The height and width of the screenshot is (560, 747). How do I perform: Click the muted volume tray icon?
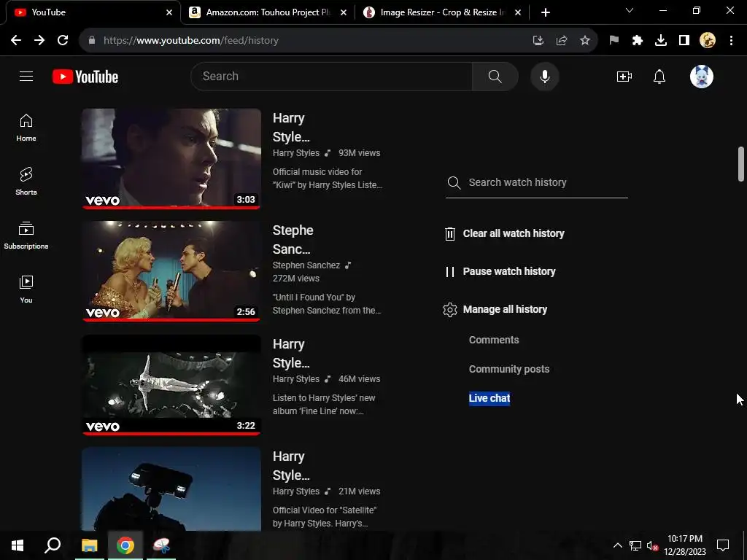point(652,545)
